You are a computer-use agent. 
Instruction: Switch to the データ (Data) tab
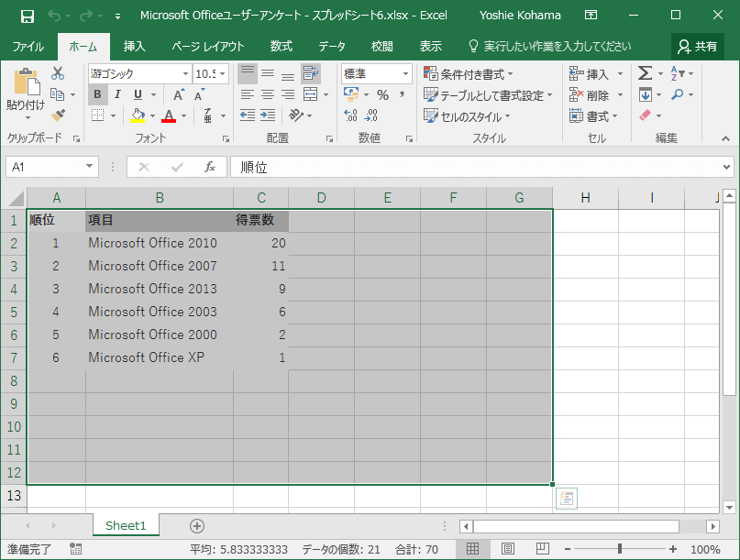[332, 46]
